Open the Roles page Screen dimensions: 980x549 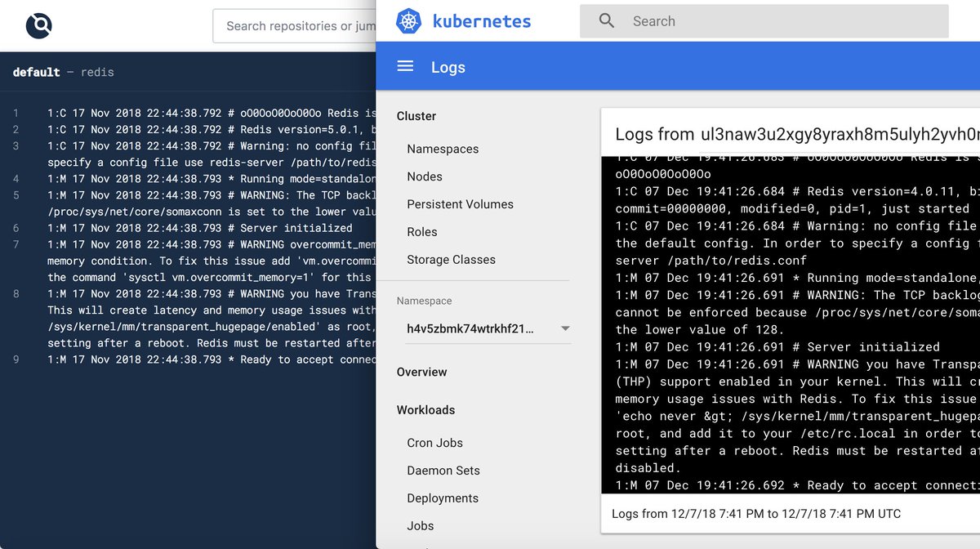tap(421, 232)
